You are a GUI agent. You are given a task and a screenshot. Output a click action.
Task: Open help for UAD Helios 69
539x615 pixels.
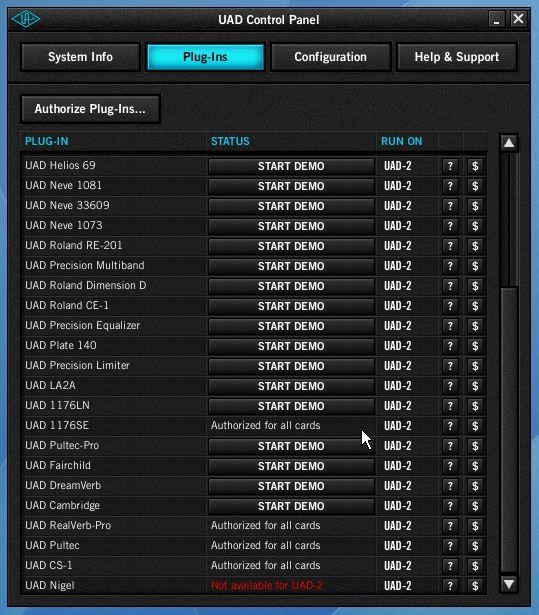450,166
